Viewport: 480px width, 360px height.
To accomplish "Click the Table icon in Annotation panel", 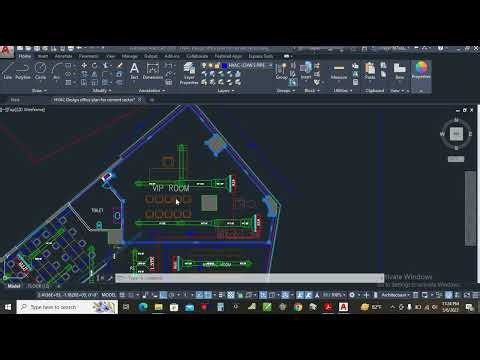I will click(x=169, y=82).
